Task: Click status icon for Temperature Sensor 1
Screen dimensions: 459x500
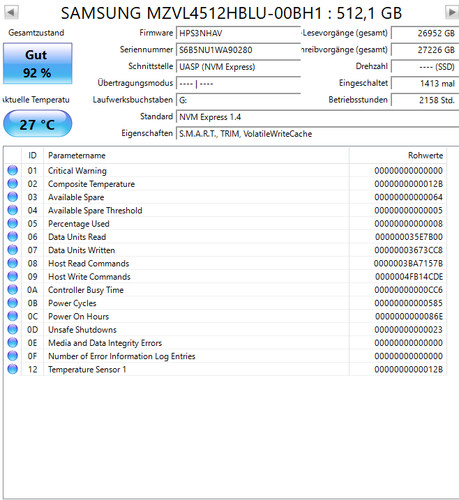Action: (x=13, y=369)
